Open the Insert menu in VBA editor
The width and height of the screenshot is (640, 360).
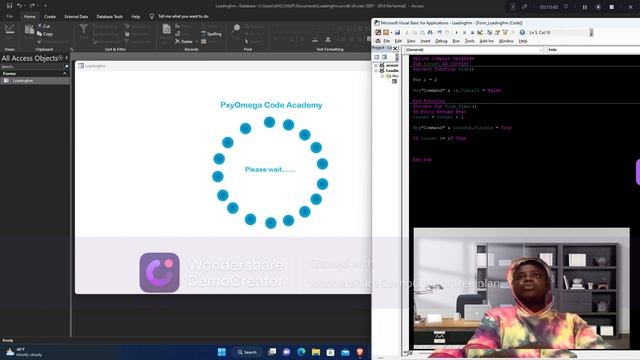(425, 41)
